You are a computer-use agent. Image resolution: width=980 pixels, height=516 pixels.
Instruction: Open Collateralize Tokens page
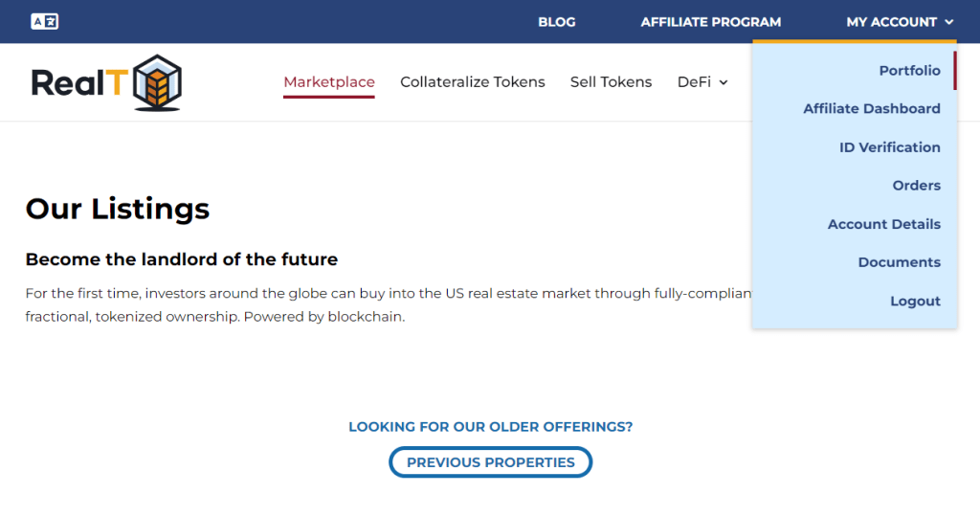(473, 82)
